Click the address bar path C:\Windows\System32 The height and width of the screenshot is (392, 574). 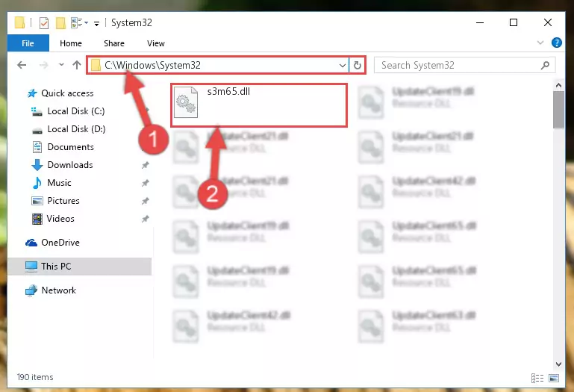pos(153,65)
